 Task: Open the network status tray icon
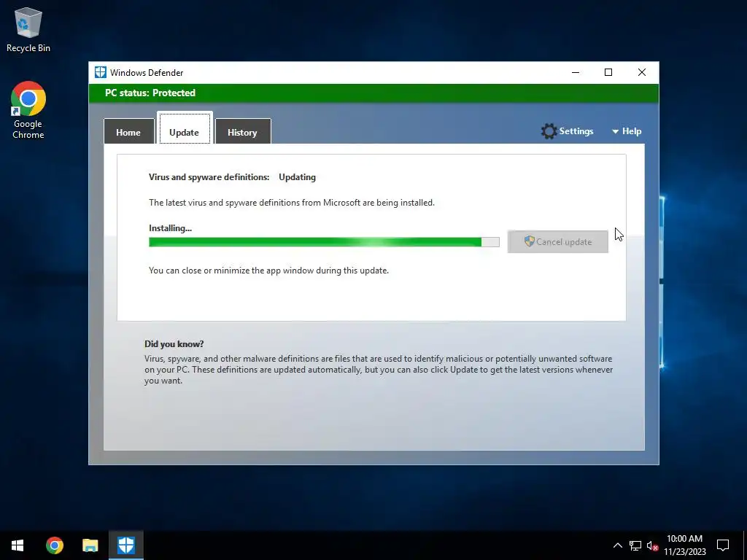pyautogui.click(x=635, y=545)
